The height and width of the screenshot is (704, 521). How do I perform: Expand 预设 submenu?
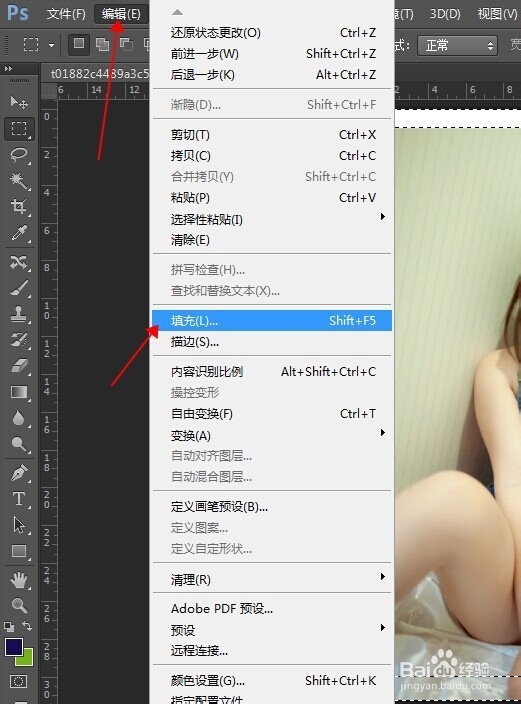click(272, 630)
